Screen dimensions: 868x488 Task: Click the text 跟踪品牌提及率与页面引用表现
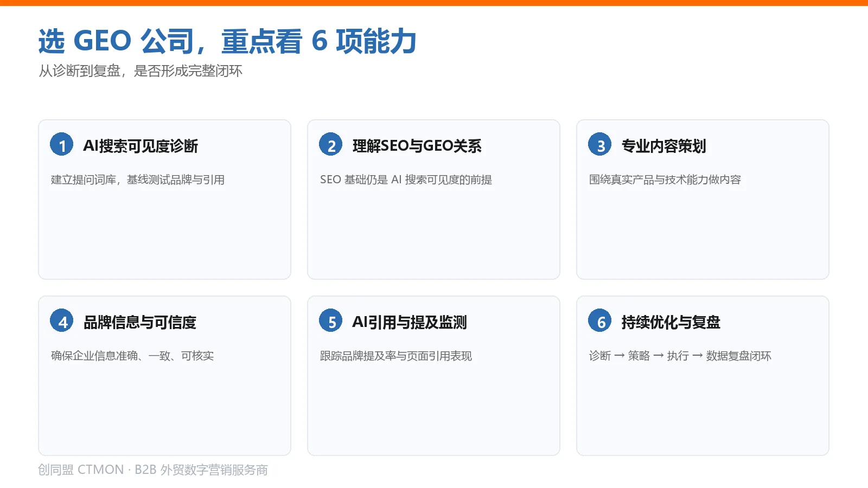(x=396, y=356)
